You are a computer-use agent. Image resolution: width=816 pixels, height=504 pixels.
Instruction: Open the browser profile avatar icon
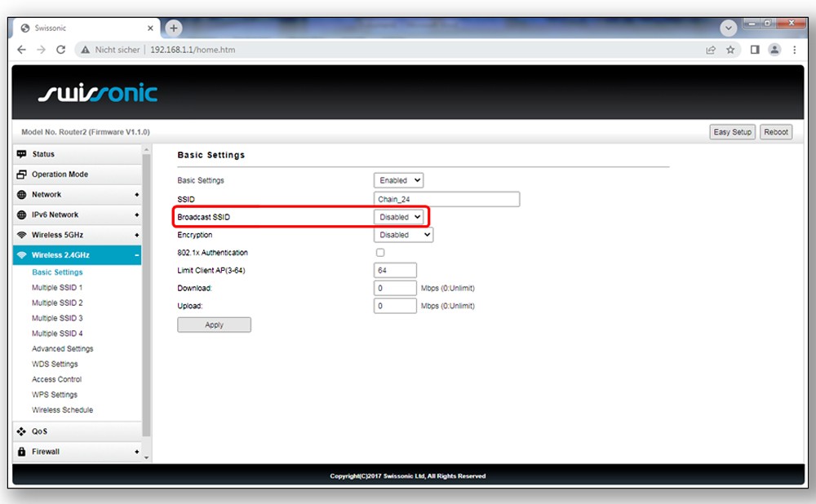tap(774, 50)
